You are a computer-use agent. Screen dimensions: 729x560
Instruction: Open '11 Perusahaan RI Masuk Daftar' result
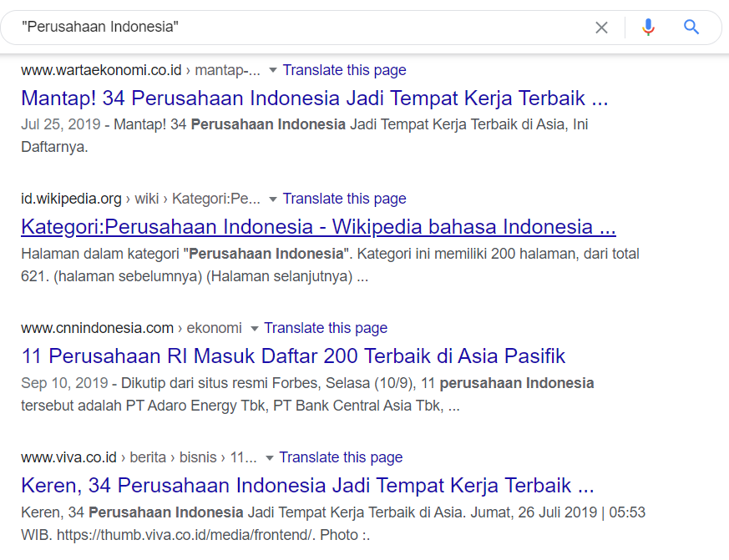pyautogui.click(x=293, y=356)
